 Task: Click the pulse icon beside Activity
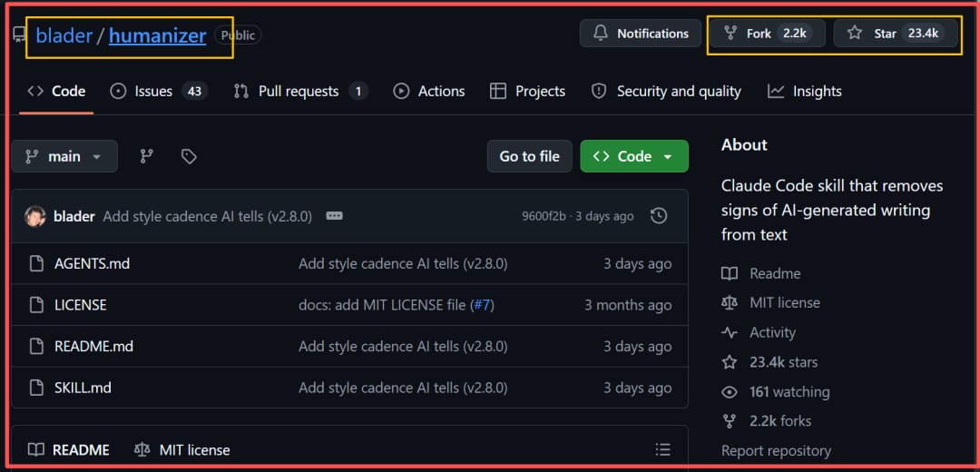tap(730, 332)
